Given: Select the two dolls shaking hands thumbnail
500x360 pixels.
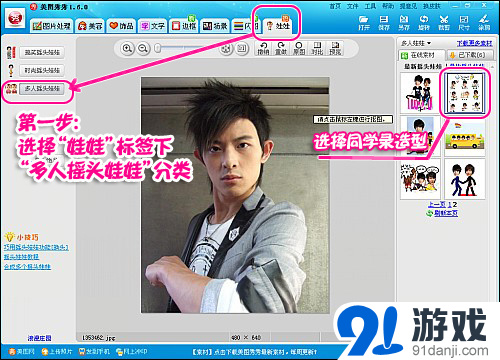Looking at the screenshot, I should (465, 179).
